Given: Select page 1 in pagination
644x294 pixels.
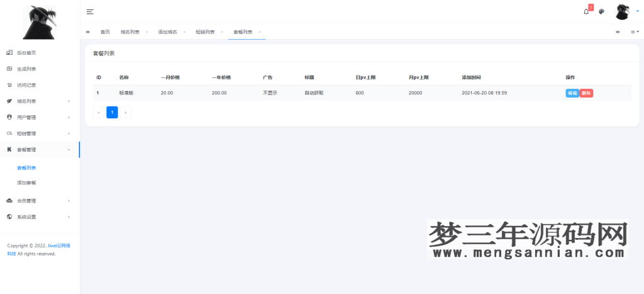Looking at the screenshot, I should click(x=112, y=112).
